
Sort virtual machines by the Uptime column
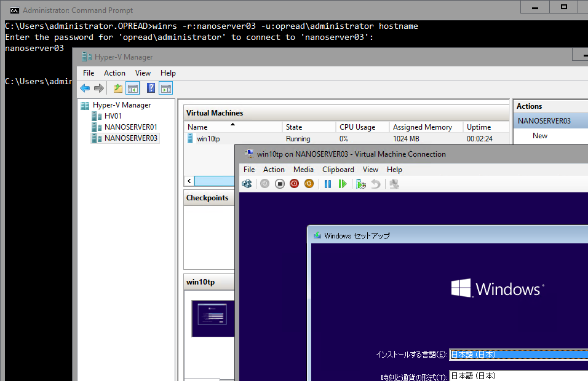(486, 127)
